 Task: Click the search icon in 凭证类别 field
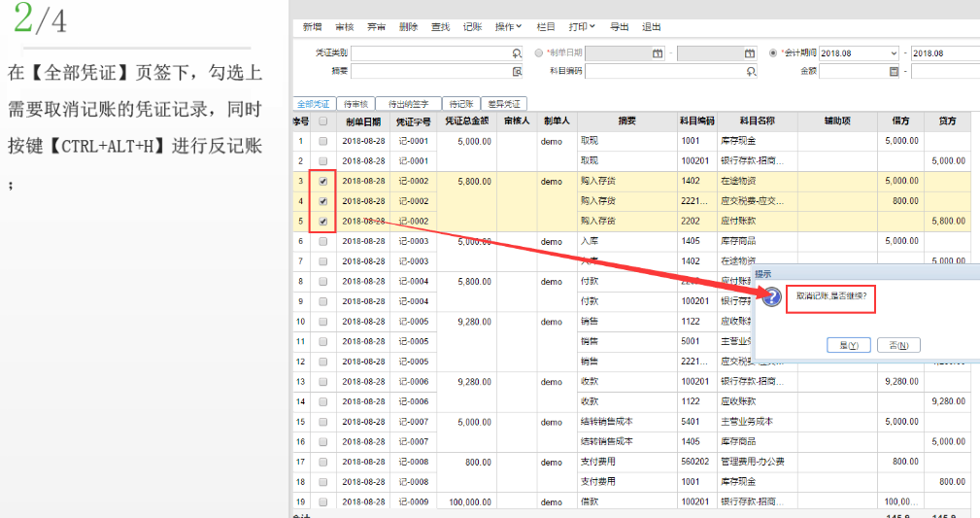[517, 53]
